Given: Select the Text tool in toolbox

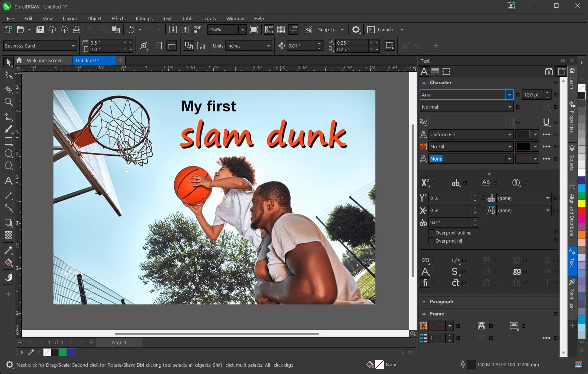Looking at the screenshot, I should [x=8, y=181].
